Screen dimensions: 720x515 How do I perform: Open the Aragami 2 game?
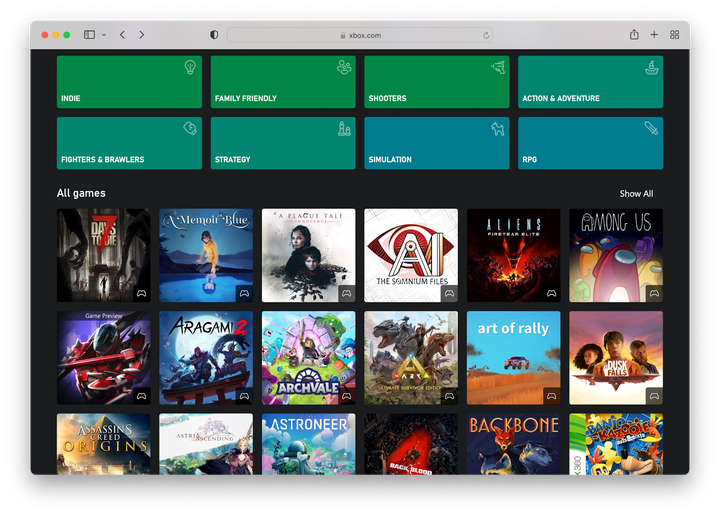206,358
